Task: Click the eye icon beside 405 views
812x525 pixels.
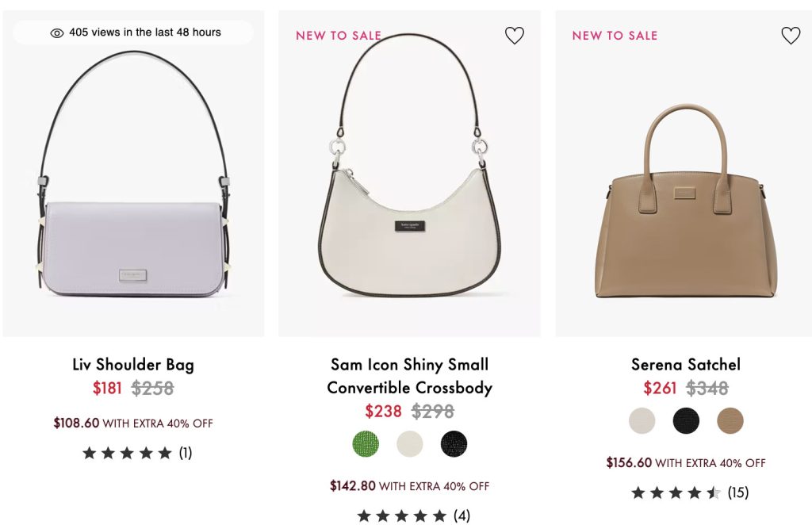Action: tap(57, 33)
